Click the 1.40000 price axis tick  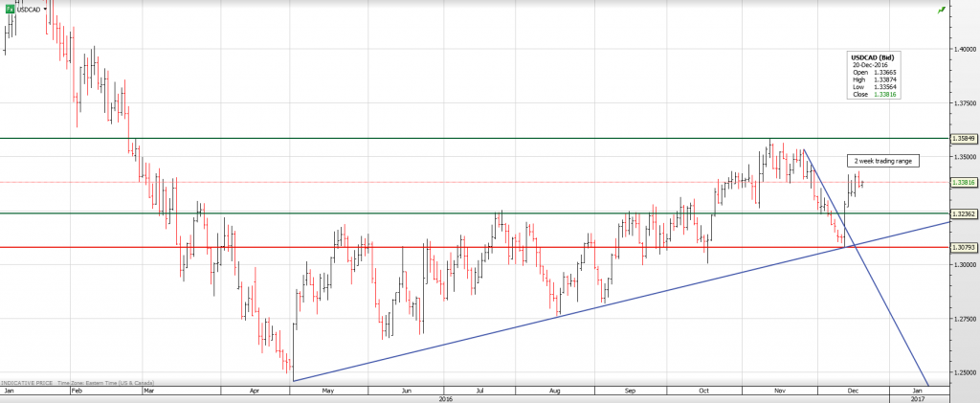point(963,48)
